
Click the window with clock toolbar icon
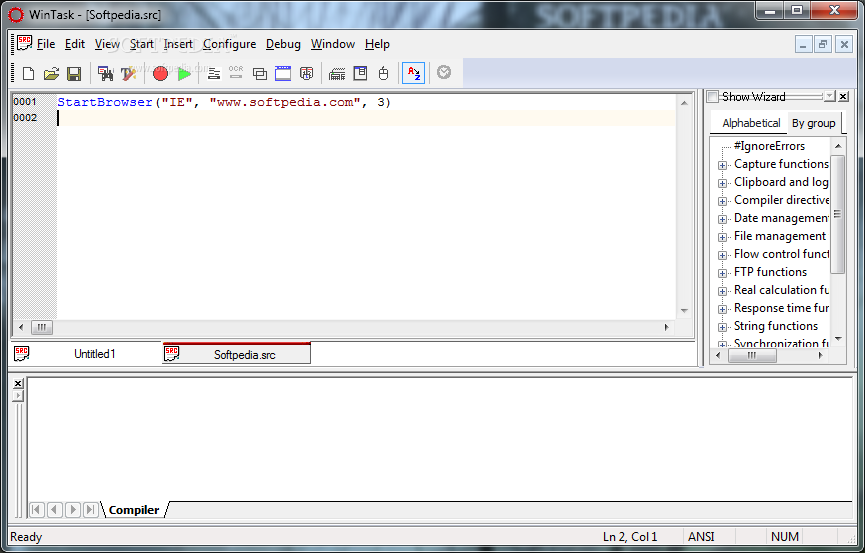[306, 73]
